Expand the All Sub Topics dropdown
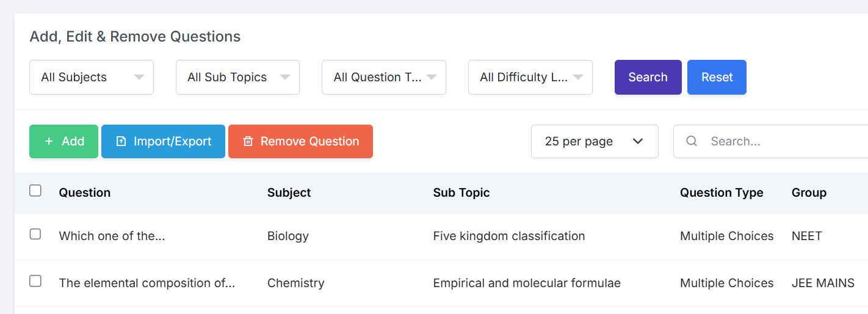 237,77
